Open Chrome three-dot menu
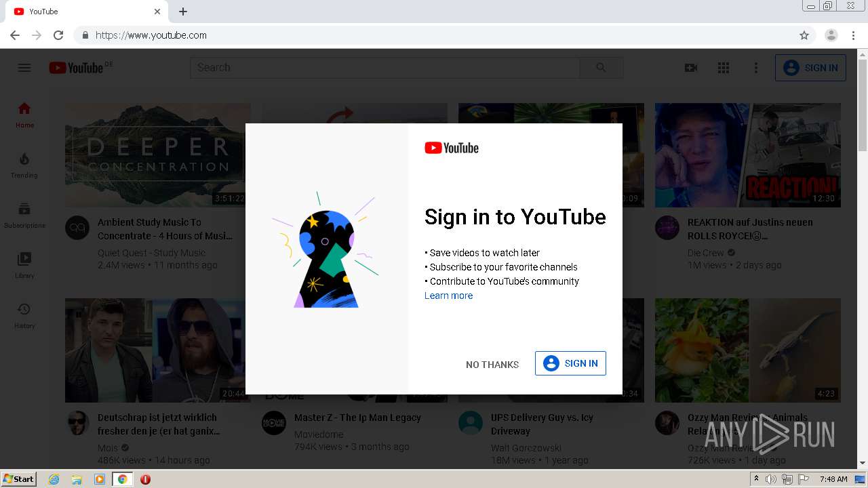 (853, 35)
